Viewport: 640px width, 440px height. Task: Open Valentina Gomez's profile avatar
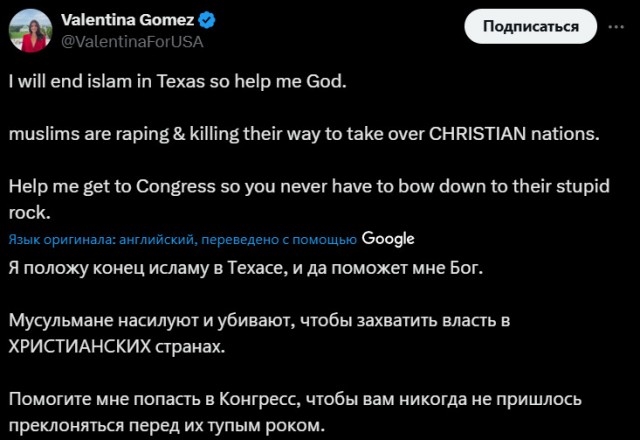31,31
